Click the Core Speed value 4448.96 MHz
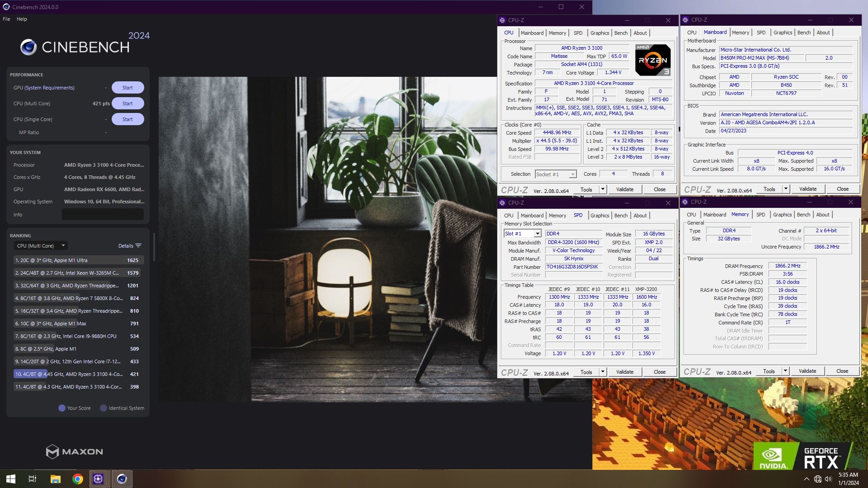 pyautogui.click(x=557, y=133)
